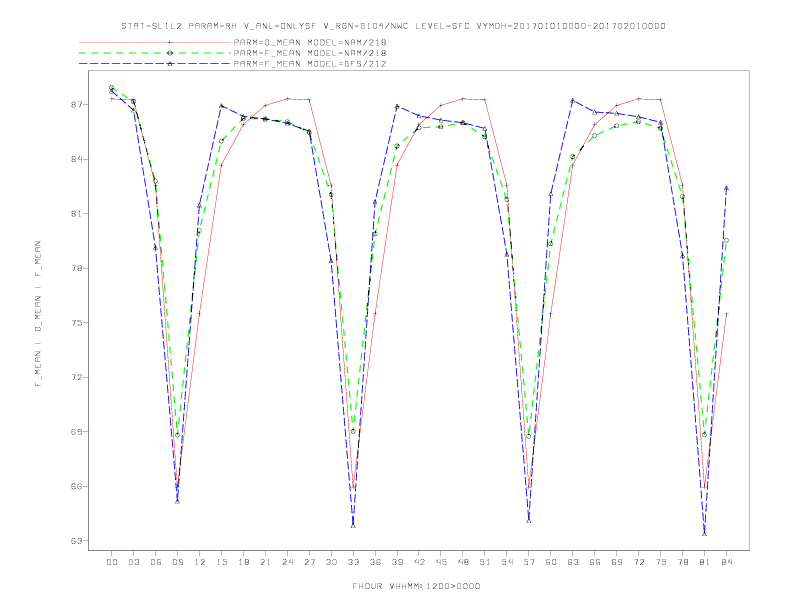The image size is (792, 612).
Task: Click the x-axis tick label 06
Action: click(x=156, y=562)
